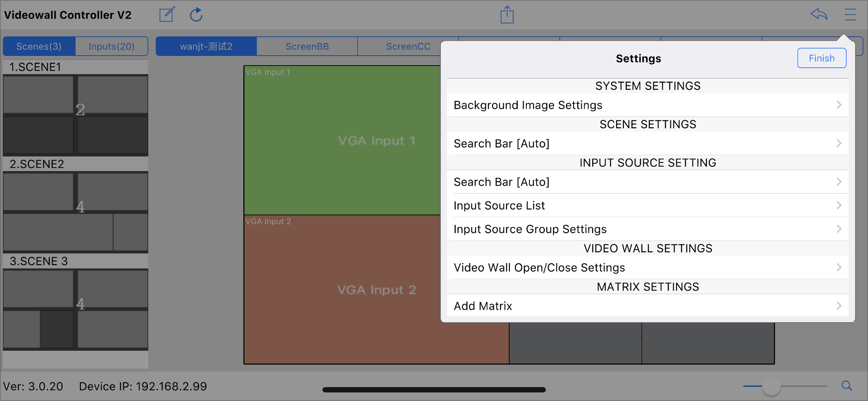Click the VIDEO WALL SETTINGS section header
868x401 pixels.
click(x=648, y=248)
